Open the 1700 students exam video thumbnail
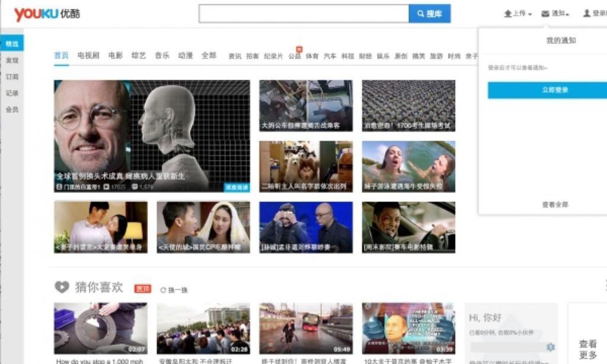This screenshot has width=607, height=364. pyautogui.click(x=409, y=106)
